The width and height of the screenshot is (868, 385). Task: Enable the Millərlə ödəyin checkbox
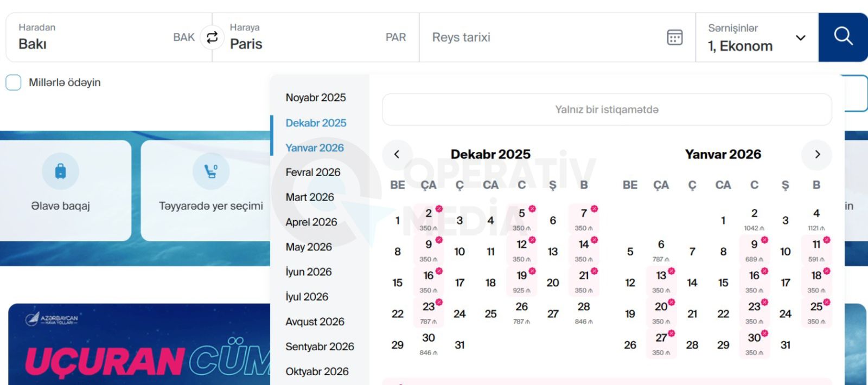click(x=14, y=82)
